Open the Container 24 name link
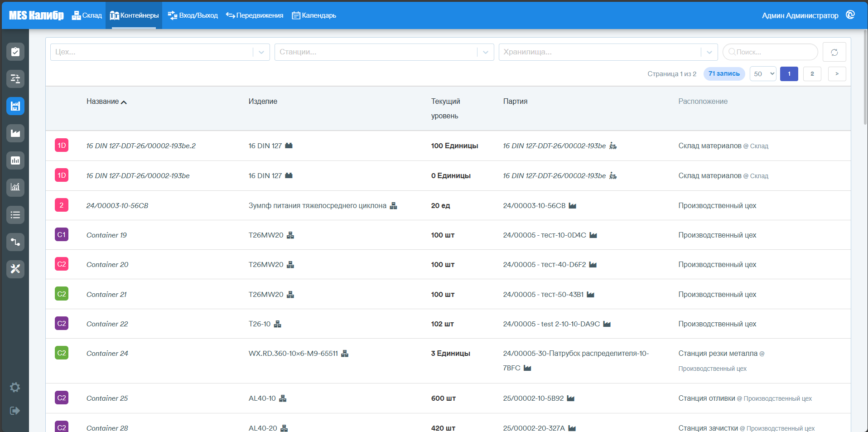868x432 pixels. pos(107,354)
